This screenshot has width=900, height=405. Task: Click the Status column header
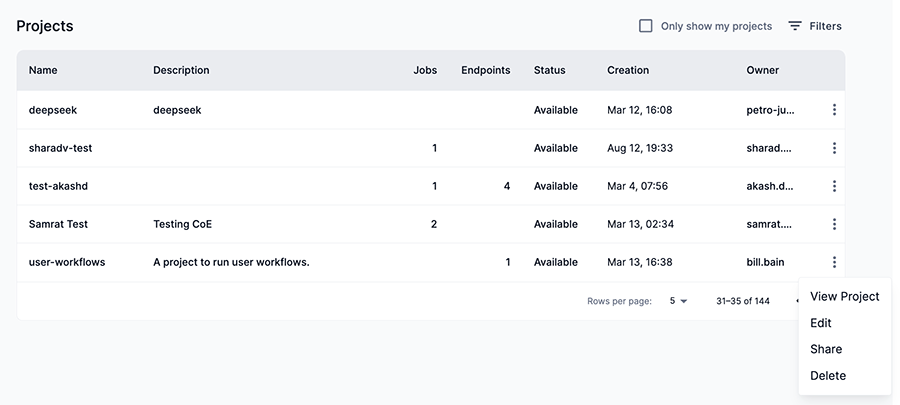(549, 70)
